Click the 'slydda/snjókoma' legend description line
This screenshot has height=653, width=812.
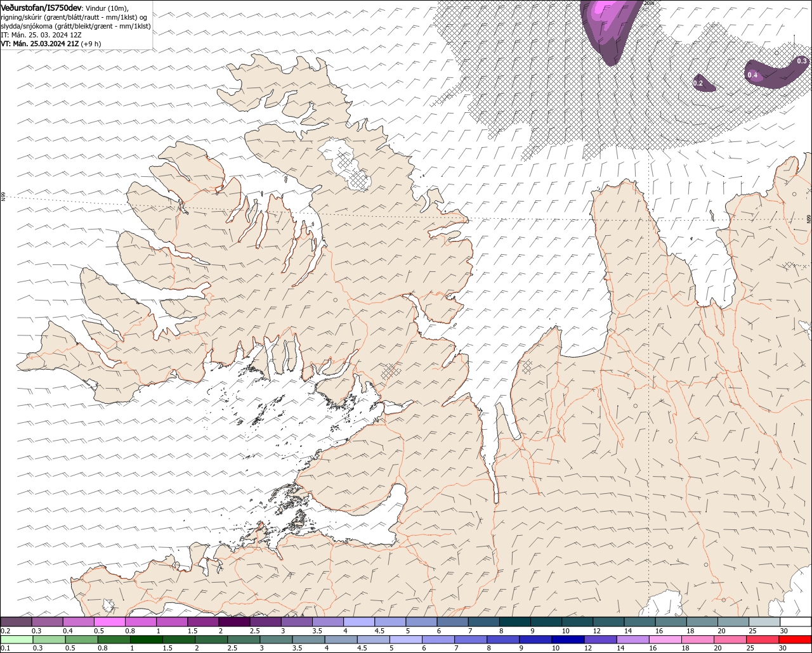click(75, 26)
